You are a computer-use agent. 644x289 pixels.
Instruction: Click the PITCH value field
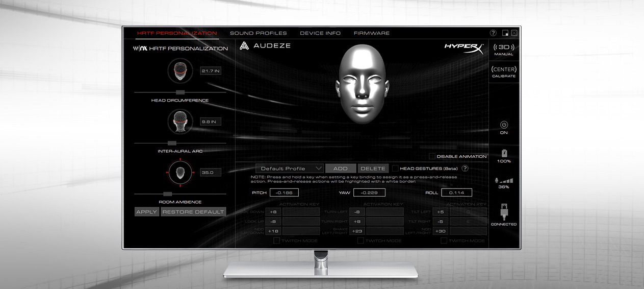[x=284, y=192]
